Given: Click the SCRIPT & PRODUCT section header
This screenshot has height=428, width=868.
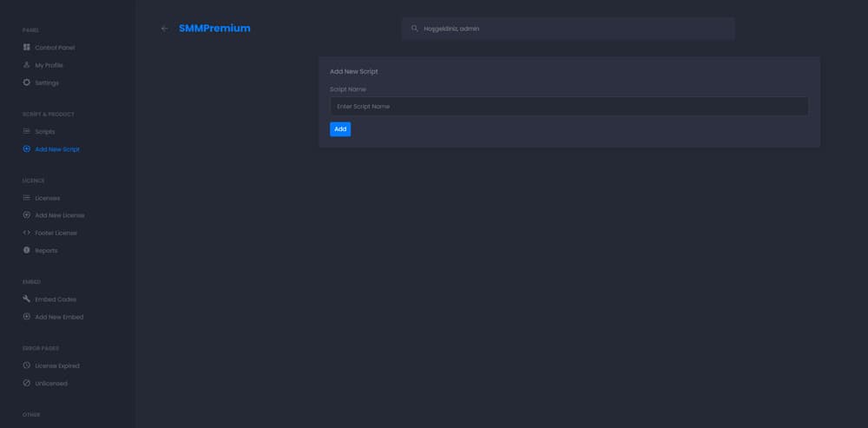Looking at the screenshot, I should coord(48,114).
